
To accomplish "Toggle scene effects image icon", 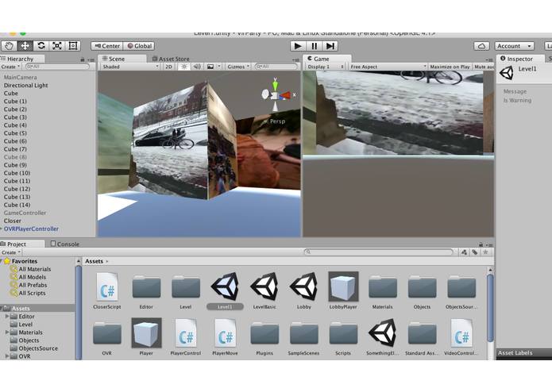I will pos(210,67).
